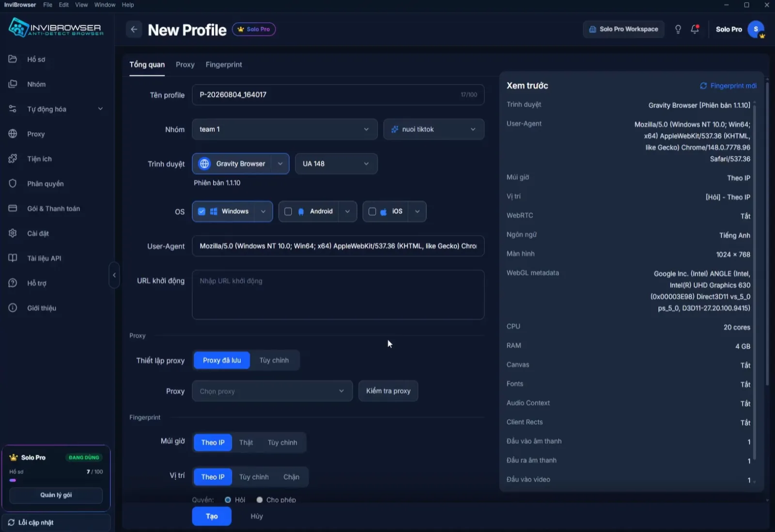Click the Hồ sơ usage progress bar
The height and width of the screenshot is (532, 775).
56,480
